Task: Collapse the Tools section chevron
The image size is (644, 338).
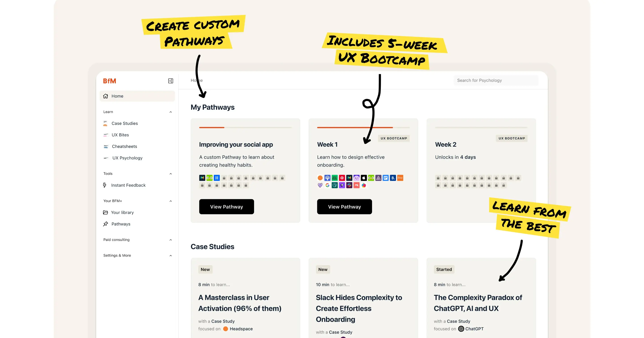Action: click(x=170, y=173)
